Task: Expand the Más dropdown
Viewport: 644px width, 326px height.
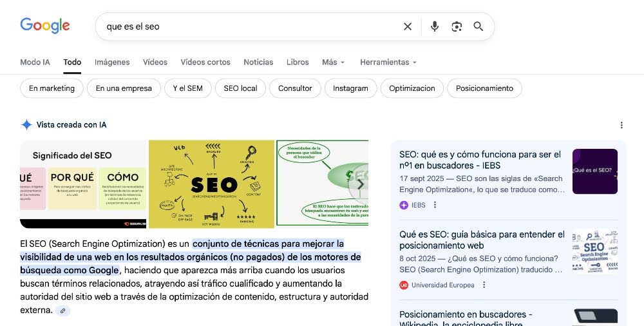Action: [x=333, y=62]
